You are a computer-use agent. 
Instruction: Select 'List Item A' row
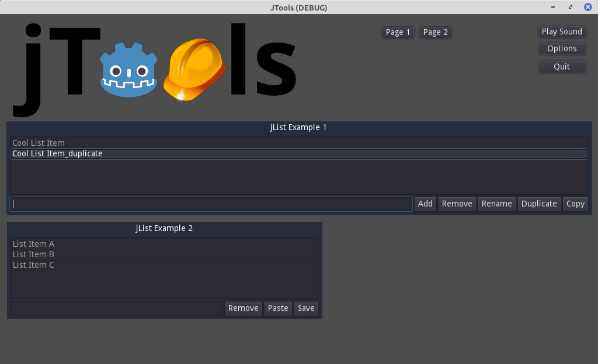[164, 244]
